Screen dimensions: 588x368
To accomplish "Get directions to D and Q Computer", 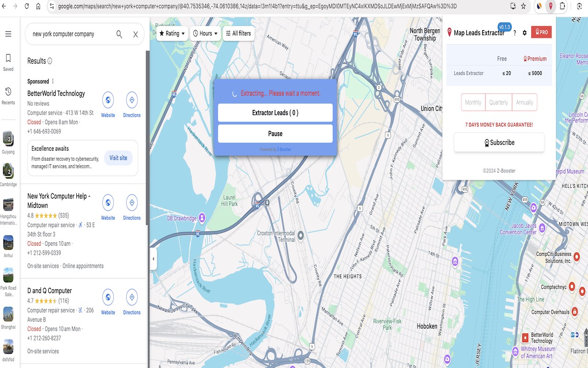I will point(132,297).
